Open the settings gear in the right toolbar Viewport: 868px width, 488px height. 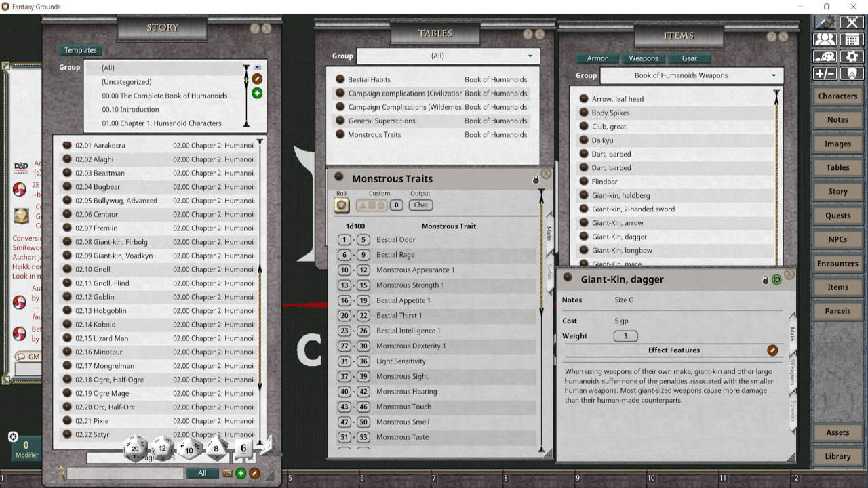(x=852, y=56)
